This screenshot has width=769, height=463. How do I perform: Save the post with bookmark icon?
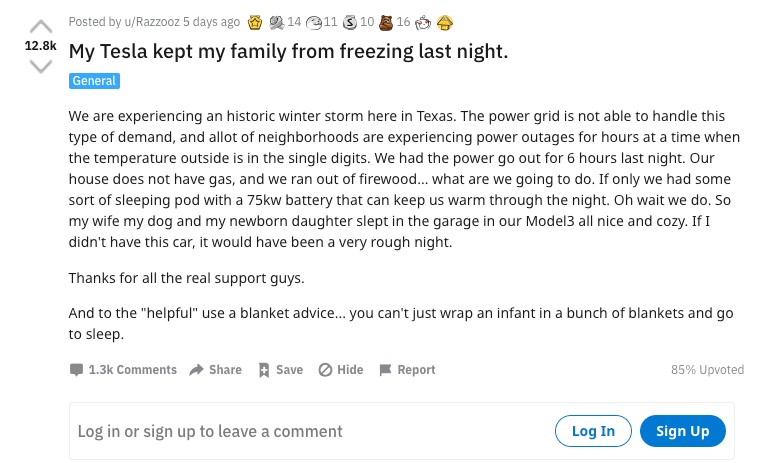[280, 369]
